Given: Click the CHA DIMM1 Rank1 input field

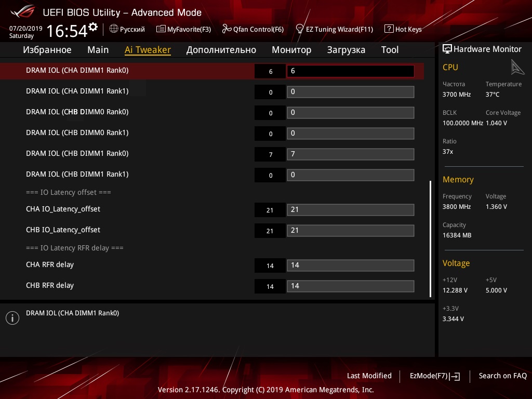Looking at the screenshot, I should pyautogui.click(x=351, y=92).
